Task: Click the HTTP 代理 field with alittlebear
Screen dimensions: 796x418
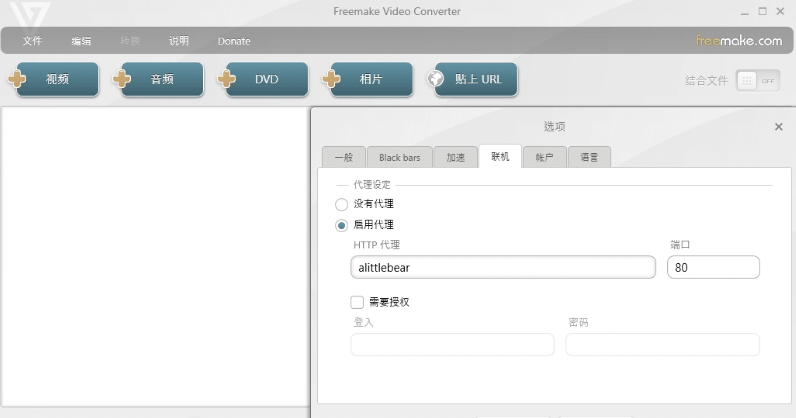Action: click(x=503, y=267)
